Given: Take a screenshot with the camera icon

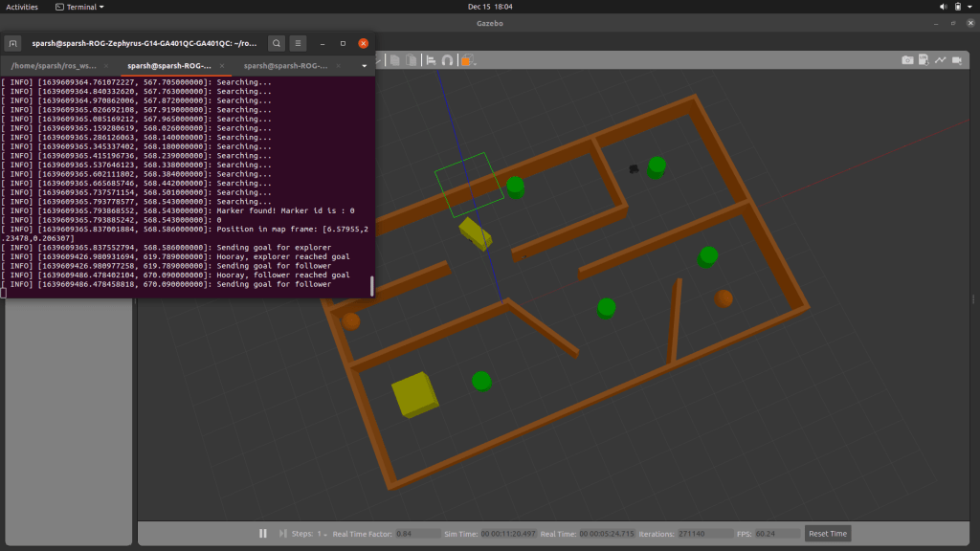Looking at the screenshot, I should [x=907, y=60].
